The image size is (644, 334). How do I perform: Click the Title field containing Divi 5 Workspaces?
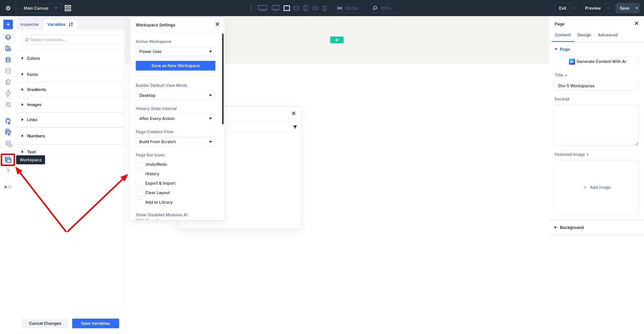point(596,86)
